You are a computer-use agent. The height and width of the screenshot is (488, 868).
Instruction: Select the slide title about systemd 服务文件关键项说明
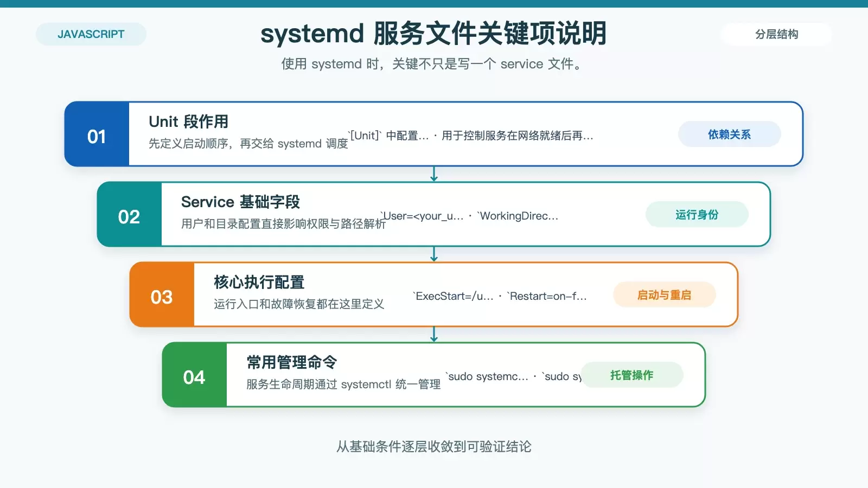(433, 34)
